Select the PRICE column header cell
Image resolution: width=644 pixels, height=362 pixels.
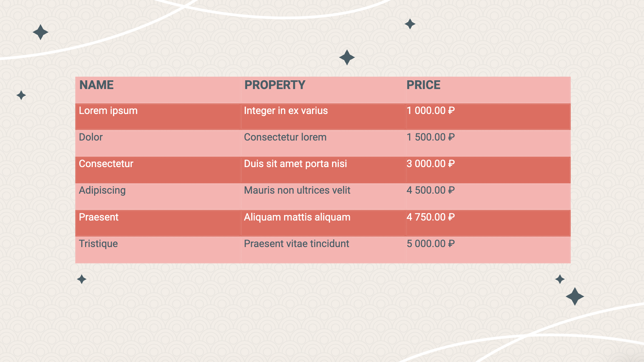click(x=488, y=90)
